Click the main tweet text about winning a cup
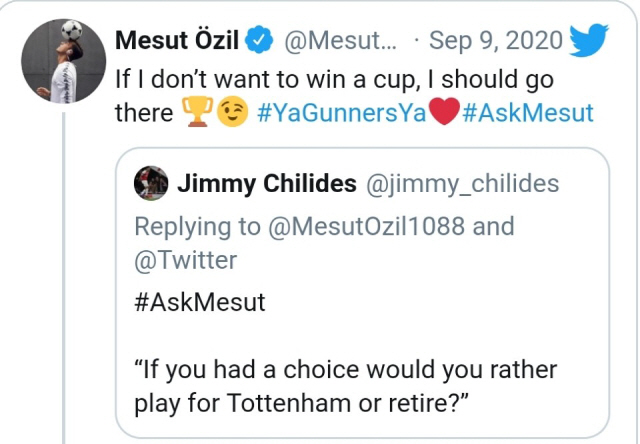640x444 pixels. pyautogui.click(x=334, y=78)
